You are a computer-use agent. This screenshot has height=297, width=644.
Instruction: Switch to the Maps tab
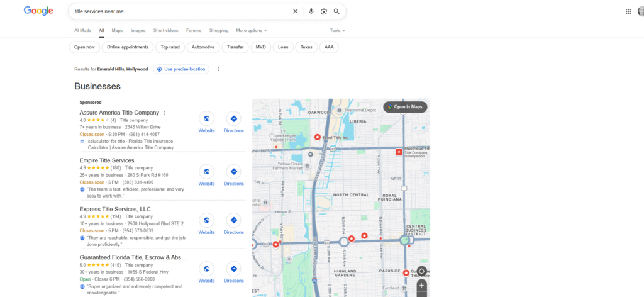(x=117, y=30)
